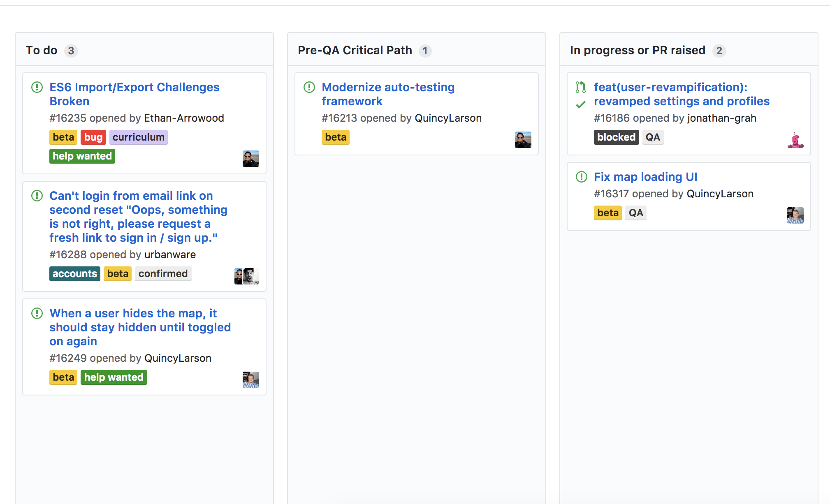Viewport: 830px width, 504px height.
Task: Open Fix map loading UI issue
Action: pyautogui.click(x=645, y=177)
